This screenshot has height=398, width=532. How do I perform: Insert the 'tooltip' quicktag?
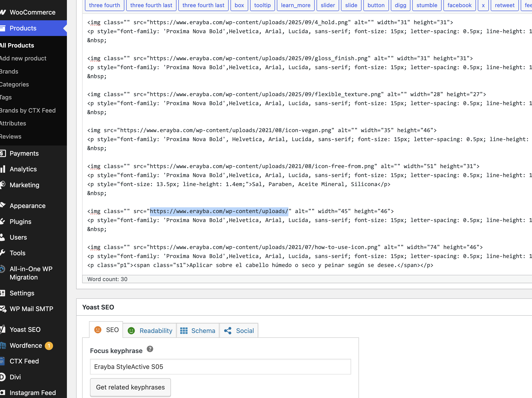coord(262,5)
